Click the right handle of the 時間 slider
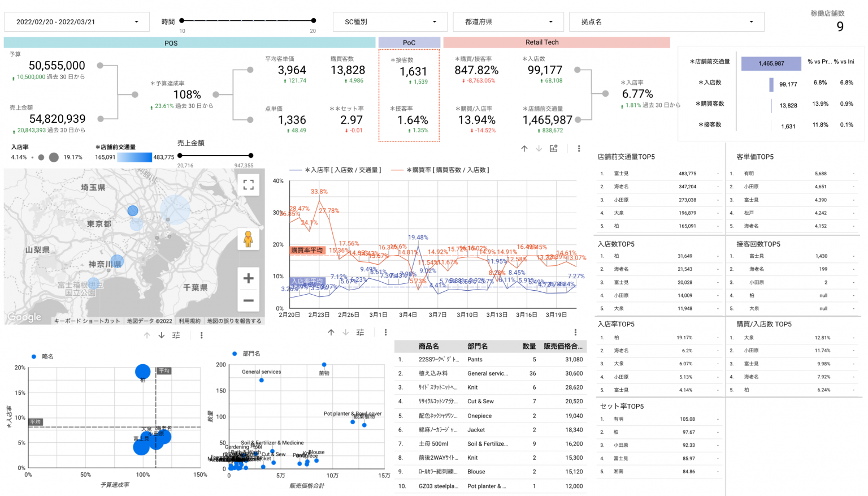 click(x=314, y=20)
